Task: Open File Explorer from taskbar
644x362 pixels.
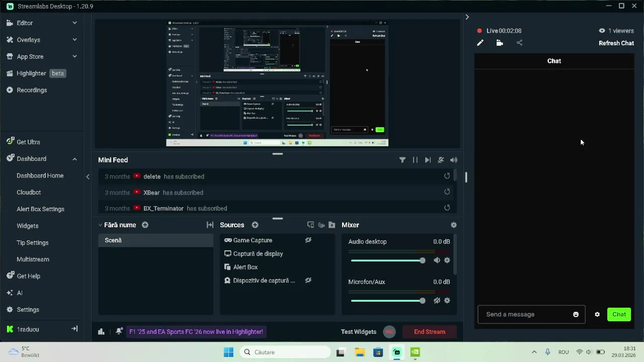Action: (x=360, y=352)
